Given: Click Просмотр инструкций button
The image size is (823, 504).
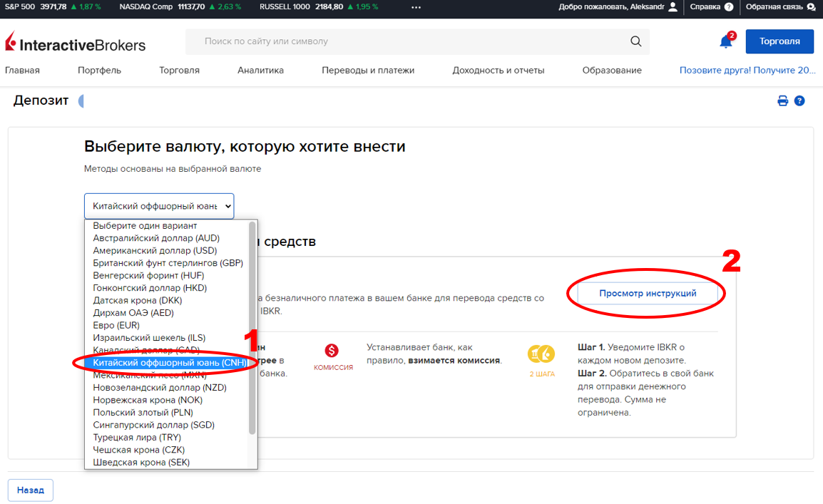Looking at the screenshot, I should 648,293.
